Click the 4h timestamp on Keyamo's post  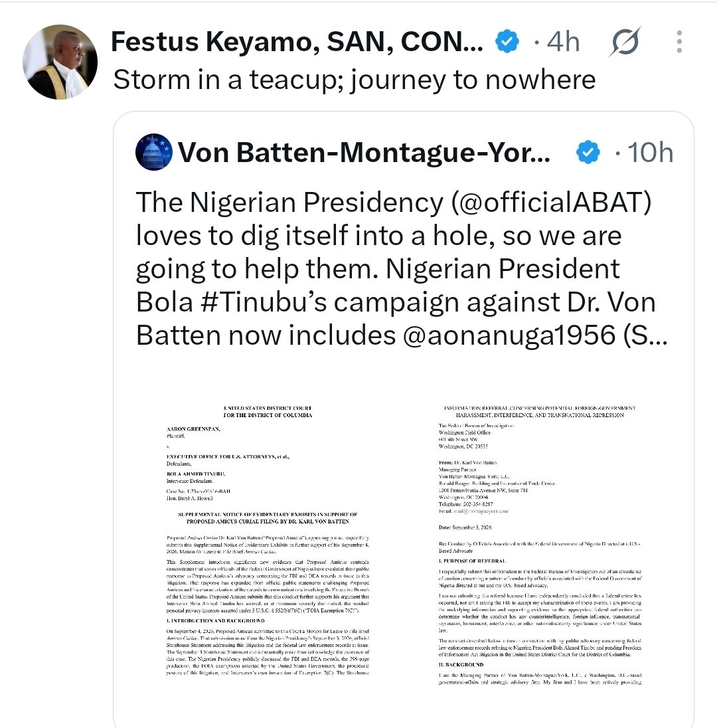pyautogui.click(x=563, y=42)
